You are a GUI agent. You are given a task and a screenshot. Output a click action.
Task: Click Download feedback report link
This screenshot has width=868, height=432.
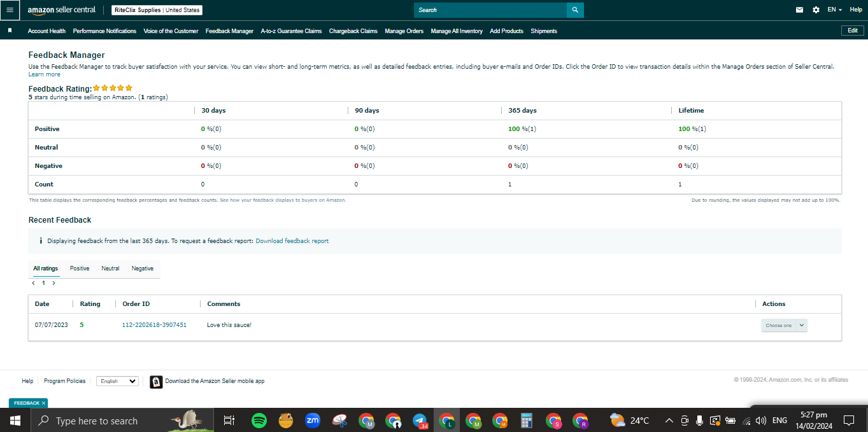point(292,241)
